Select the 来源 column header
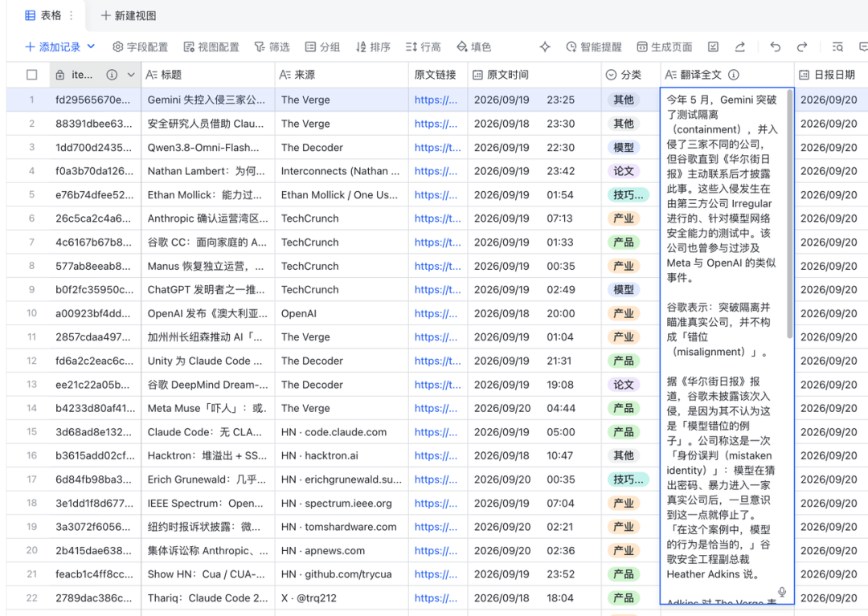 [341, 75]
